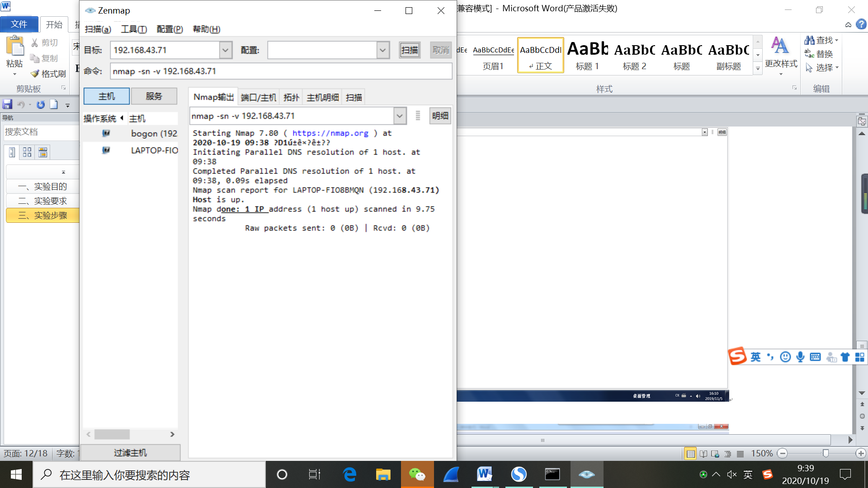Click the Word zoom slider handle

point(826,453)
